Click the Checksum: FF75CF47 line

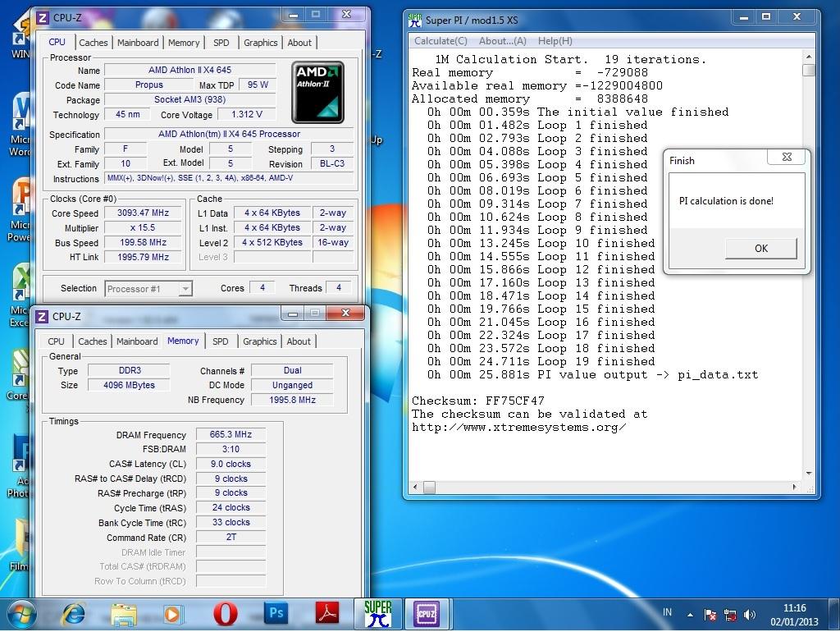tap(478, 401)
